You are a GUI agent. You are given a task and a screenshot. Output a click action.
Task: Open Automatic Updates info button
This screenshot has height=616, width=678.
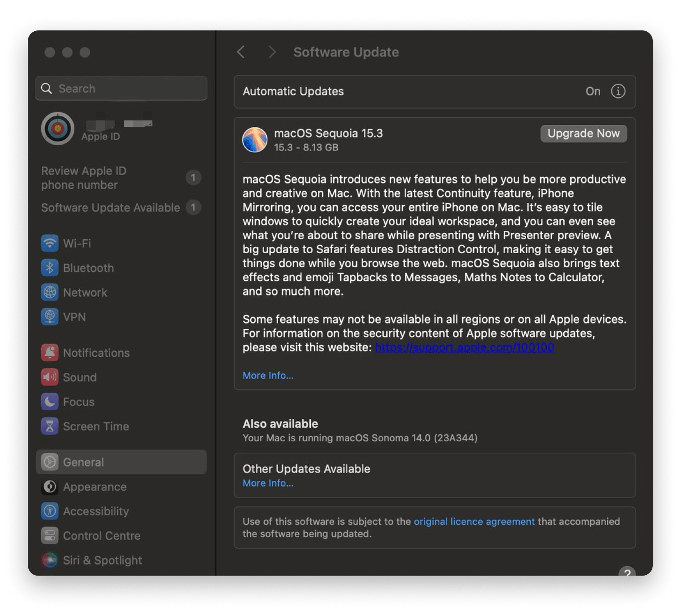[x=618, y=91]
